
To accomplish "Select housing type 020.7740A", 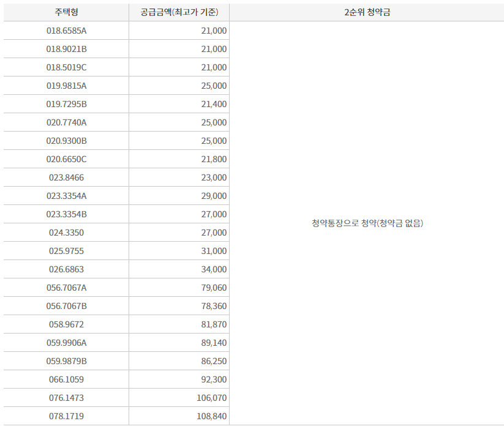I will tap(66, 122).
